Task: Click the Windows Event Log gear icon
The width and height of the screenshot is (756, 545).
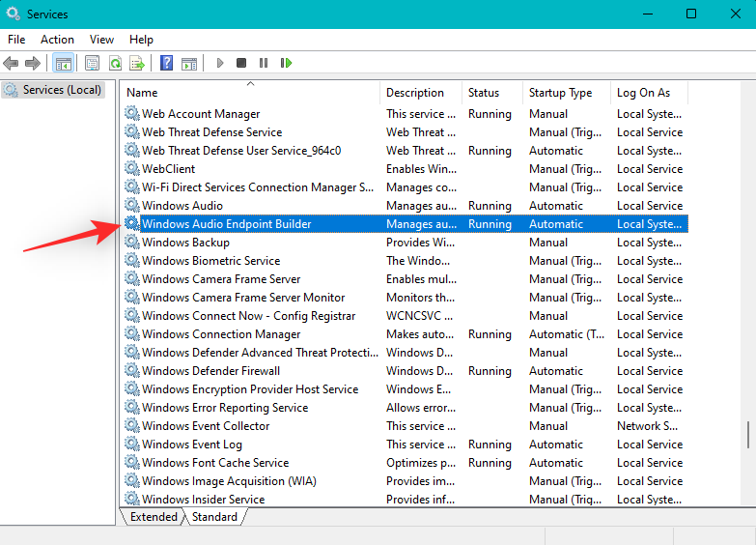Action: pyautogui.click(x=132, y=445)
